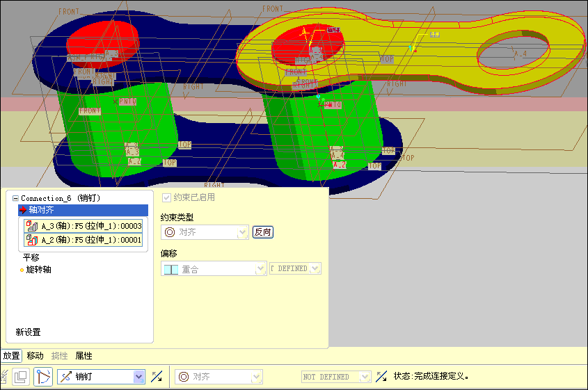Click the red arrow icon before 轴对齐
588x390 pixels.
(23, 210)
